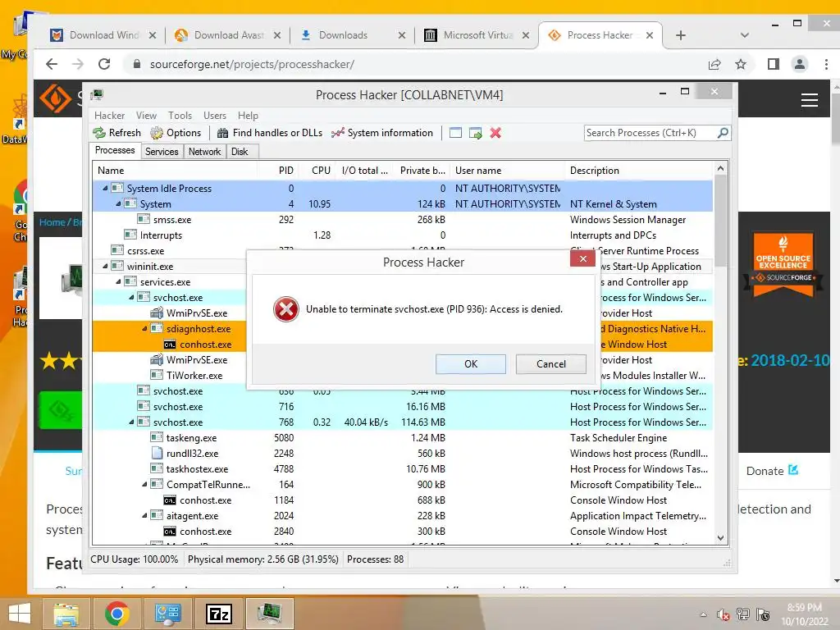Click the red error icon in dialog

coord(286,309)
